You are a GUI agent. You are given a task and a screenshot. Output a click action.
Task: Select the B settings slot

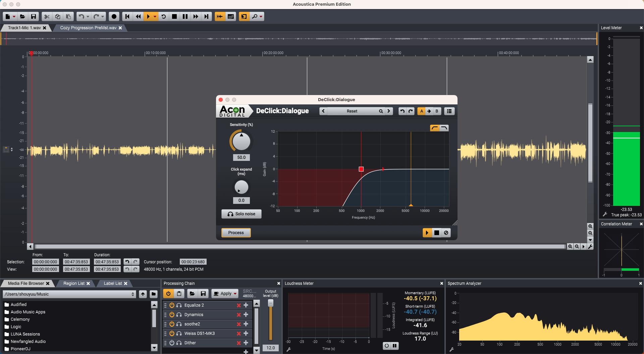coord(437,111)
